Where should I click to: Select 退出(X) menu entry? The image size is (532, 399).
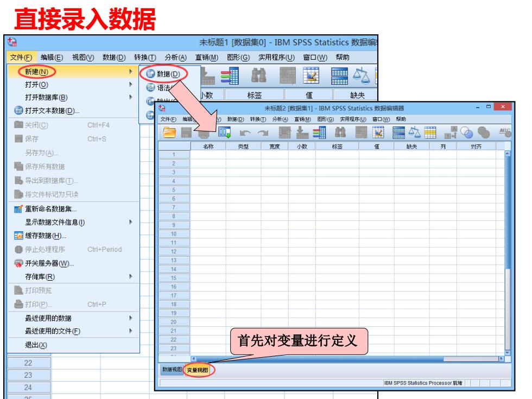[73, 345]
